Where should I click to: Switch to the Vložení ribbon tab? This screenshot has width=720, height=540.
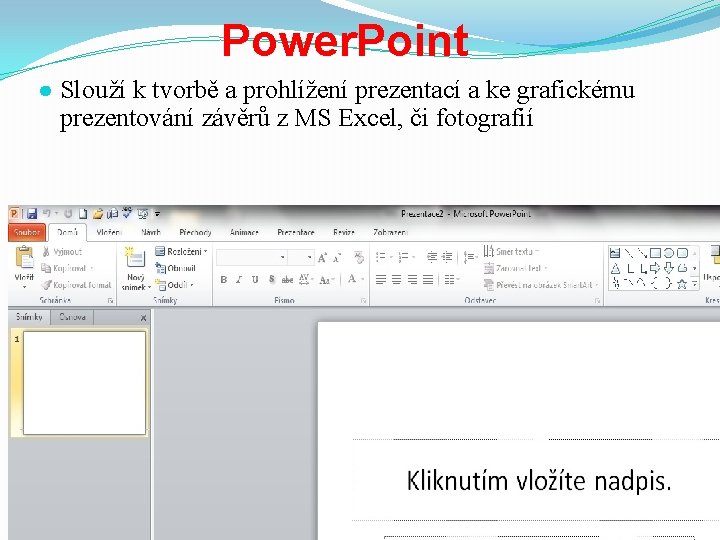pos(109,233)
